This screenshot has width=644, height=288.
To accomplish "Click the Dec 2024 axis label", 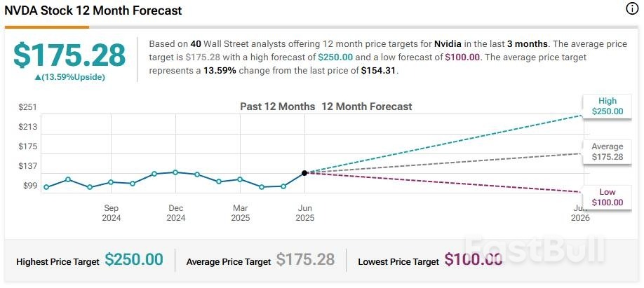I will pyautogui.click(x=176, y=213).
